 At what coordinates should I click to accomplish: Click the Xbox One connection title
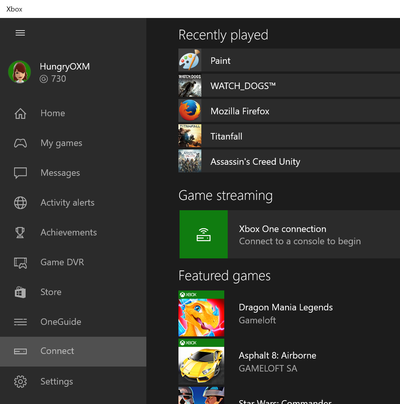pos(283,229)
